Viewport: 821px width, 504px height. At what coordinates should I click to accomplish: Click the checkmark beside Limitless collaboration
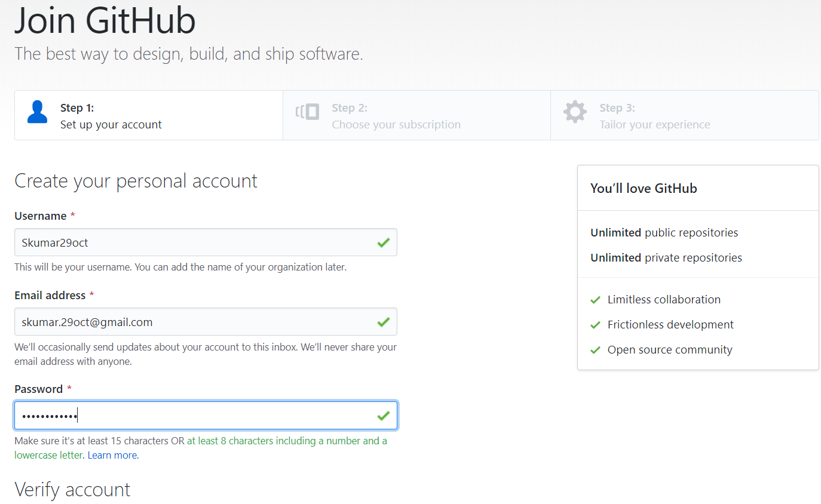tap(595, 300)
